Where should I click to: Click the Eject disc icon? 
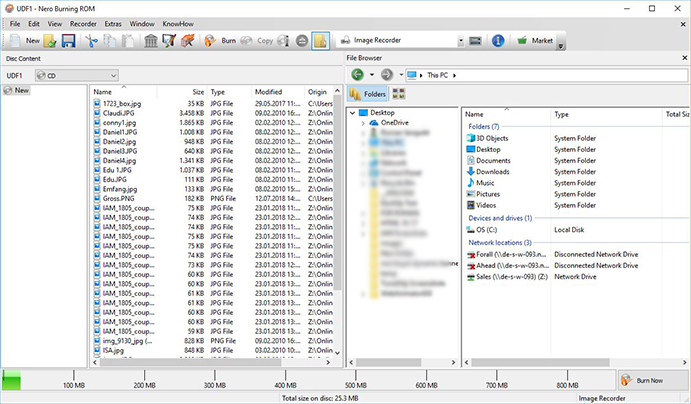[x=302, y=41]
